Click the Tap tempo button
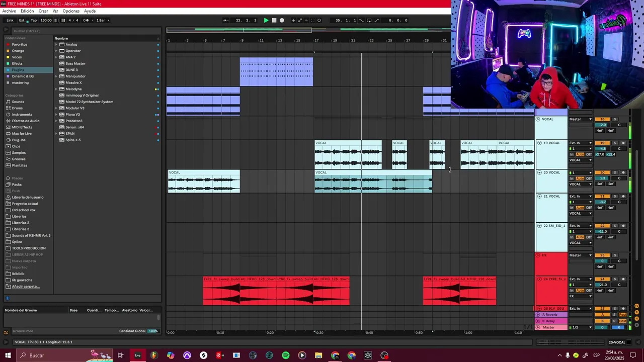 [34, 20]
